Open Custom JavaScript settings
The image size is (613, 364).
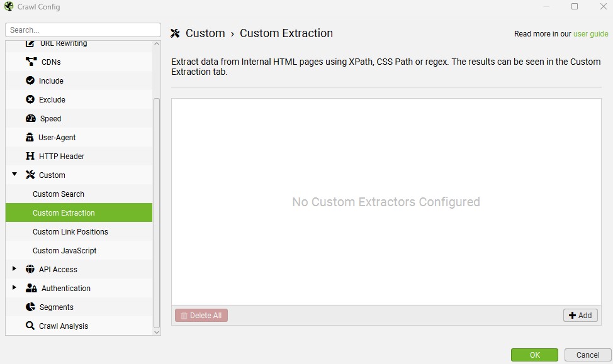(65, 251)
